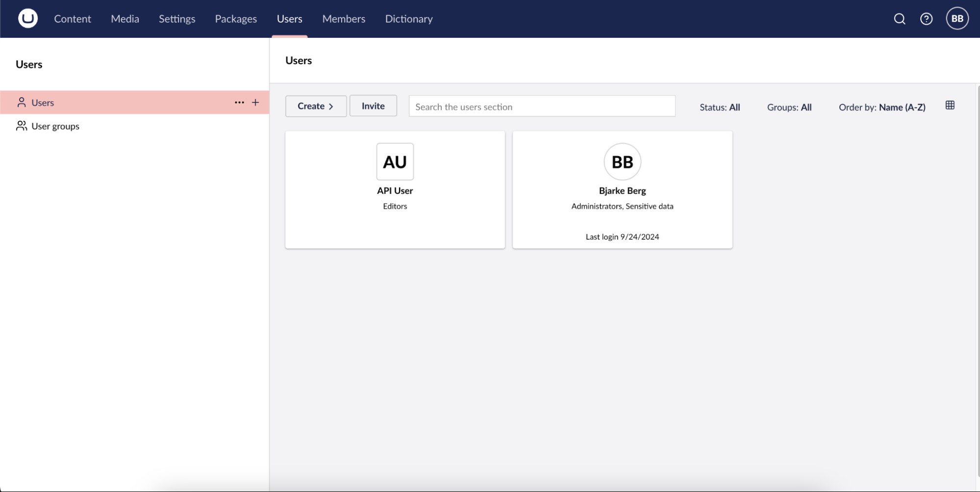Viewport: 980px width, 492px height.
Task: Switch to table view with grid icon
Action: 950,105
